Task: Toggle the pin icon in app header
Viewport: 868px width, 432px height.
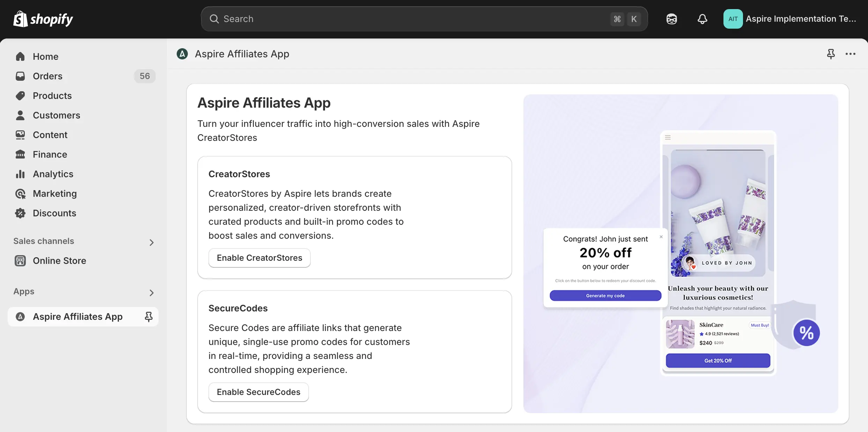Action: (x=831, y=54)
